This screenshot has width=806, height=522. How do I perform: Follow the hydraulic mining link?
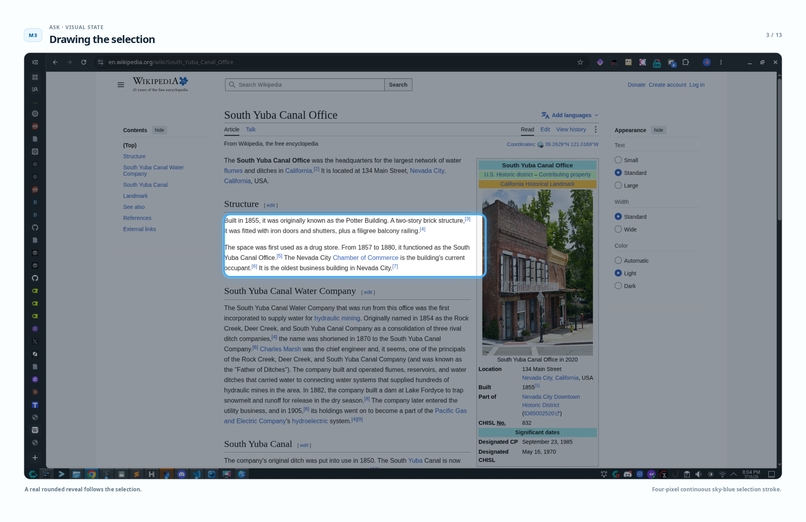tap(337, 318)
